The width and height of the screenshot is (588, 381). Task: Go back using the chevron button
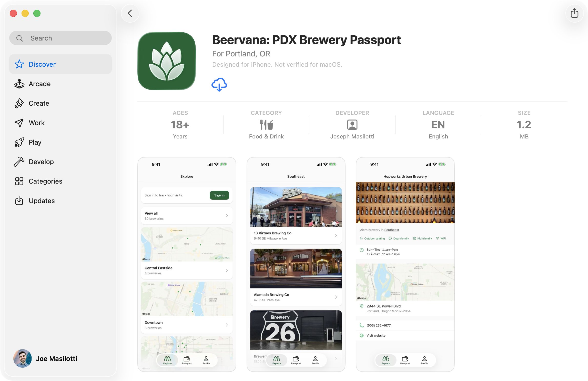coord(130,13)
